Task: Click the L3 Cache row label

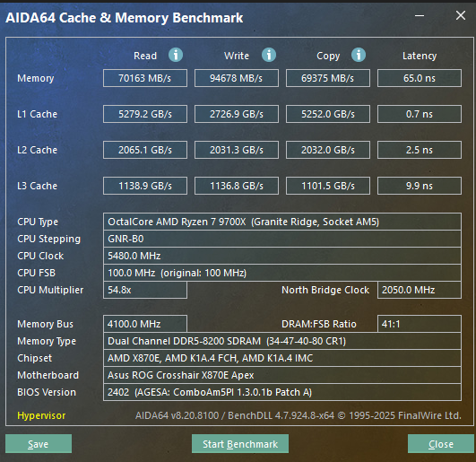Action: click(37, 186)
